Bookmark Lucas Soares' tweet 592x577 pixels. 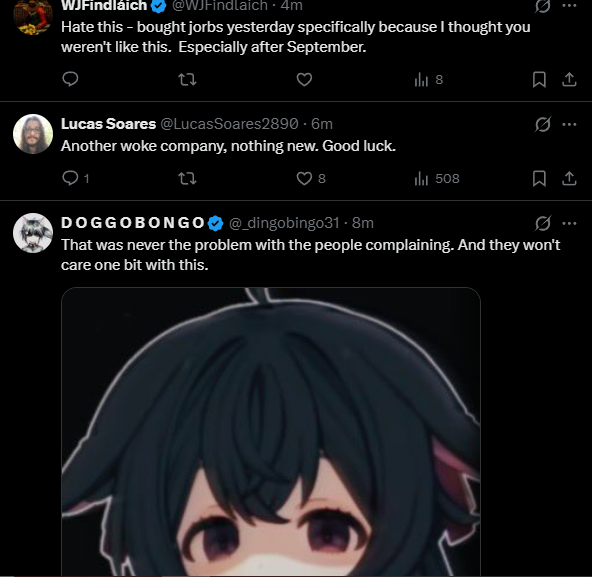click(x=539, y=179)
